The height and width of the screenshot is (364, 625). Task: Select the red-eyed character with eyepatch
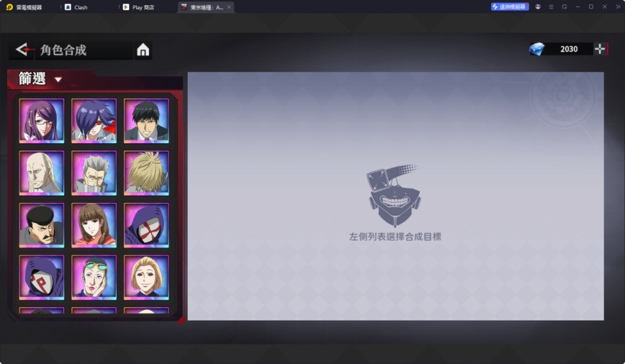coord(94,121)
